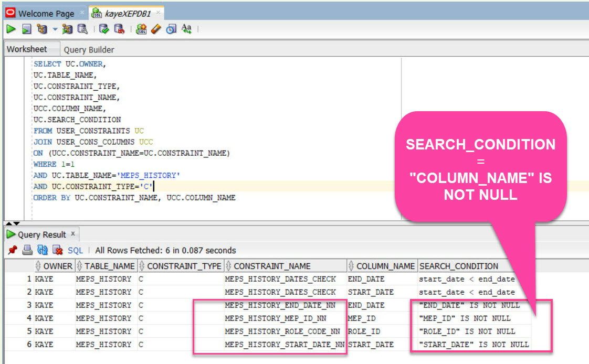Click cell "START_DATE" IS NOT NULL
This screenshot has width=589, height=364.
[474, 344]
